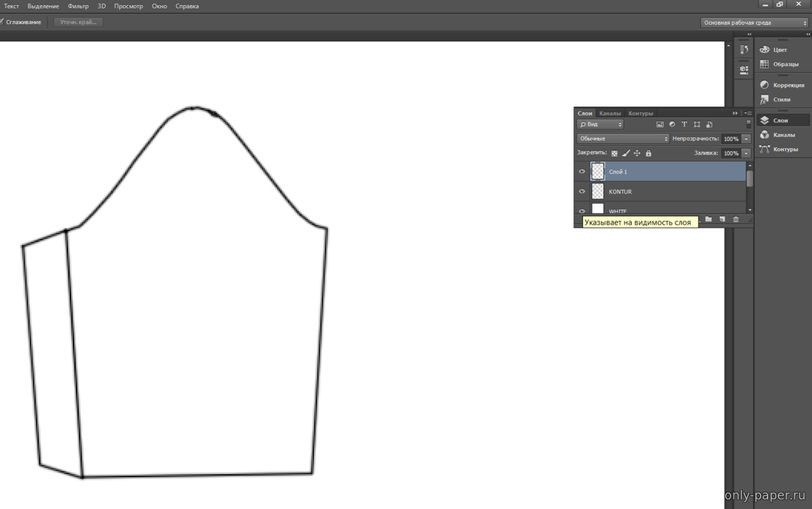Viewport: 812px width, 509px height.
Task: Switch to the Каналы tab
Action: point(610,114)
